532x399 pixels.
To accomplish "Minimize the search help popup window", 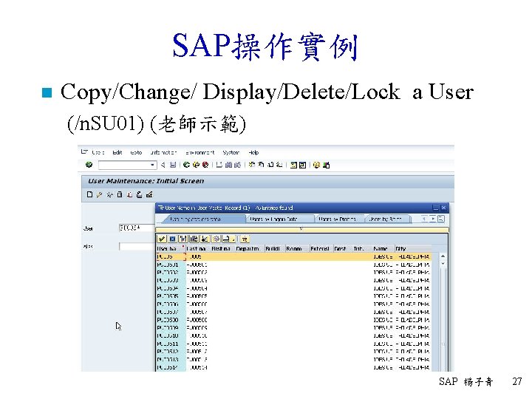I will pyautogui.click(x=436, y=208).
